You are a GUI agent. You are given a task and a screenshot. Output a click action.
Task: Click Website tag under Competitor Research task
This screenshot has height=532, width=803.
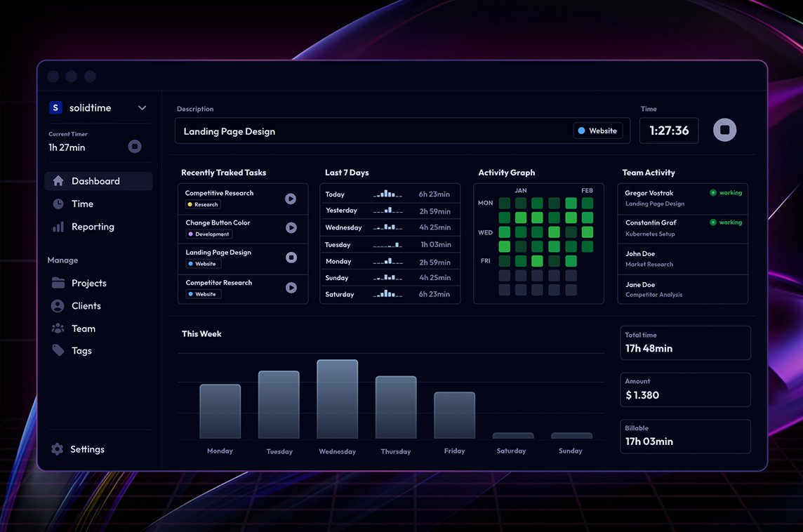point(204,294)
